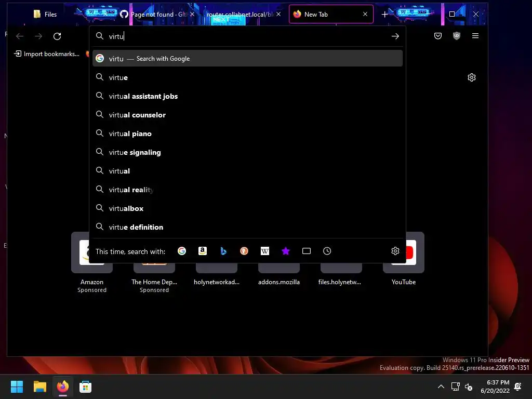532x399 pixels.
Task: Search open tabs using the tab icon
Action: (307, 251)
